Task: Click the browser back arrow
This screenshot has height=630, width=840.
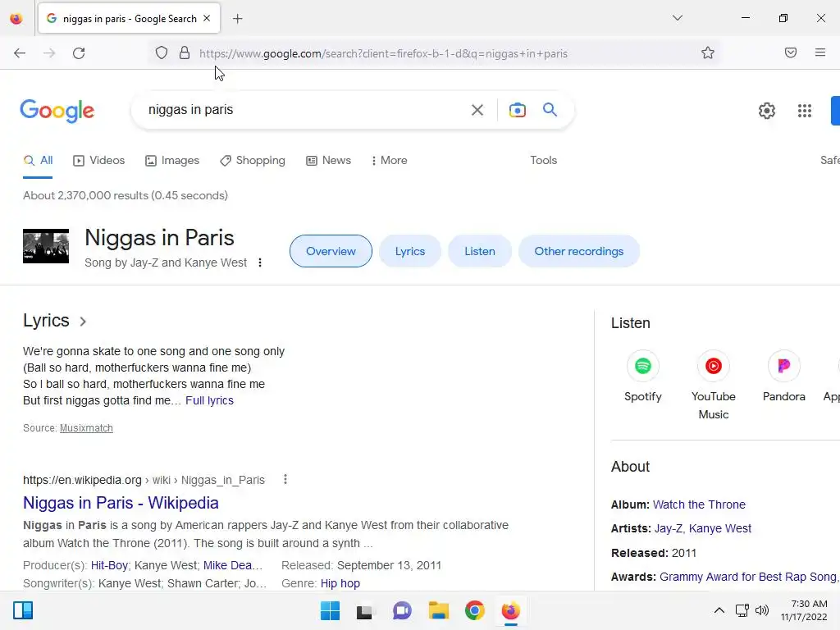Action: [20, 53]
